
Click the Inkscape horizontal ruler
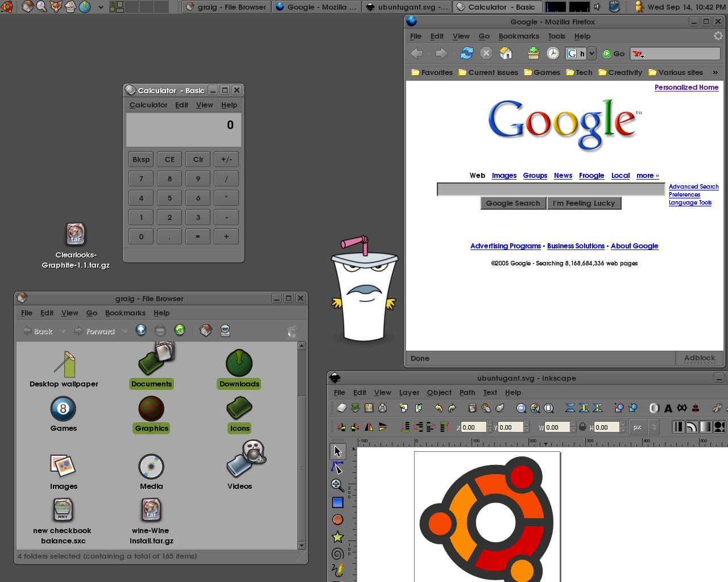(542, 442)
